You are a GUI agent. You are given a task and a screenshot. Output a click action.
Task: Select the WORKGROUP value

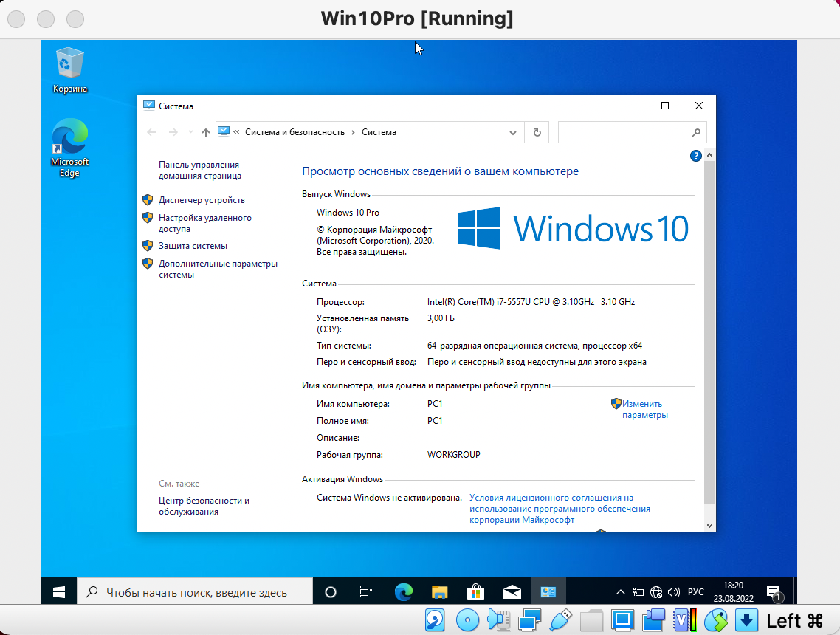click(x=454, y=454)
